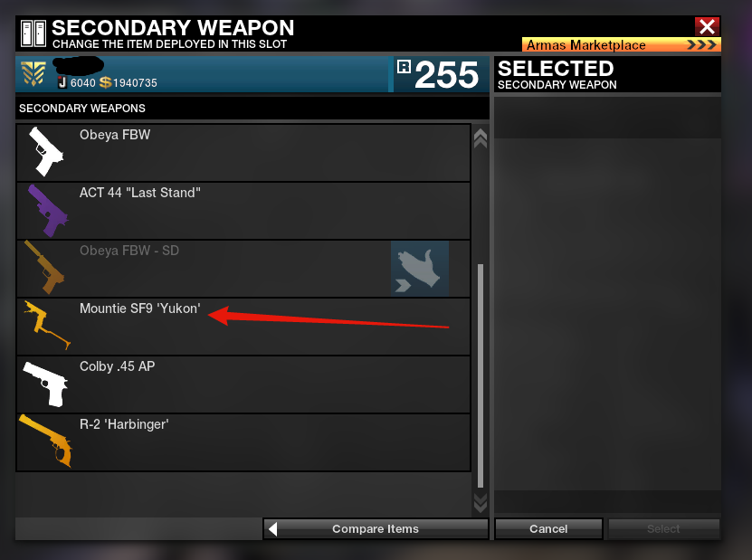The image size is (752, 560).
Task: Select the yellow Mountie SF9 Yukon icon
Action: click(46, 325)
